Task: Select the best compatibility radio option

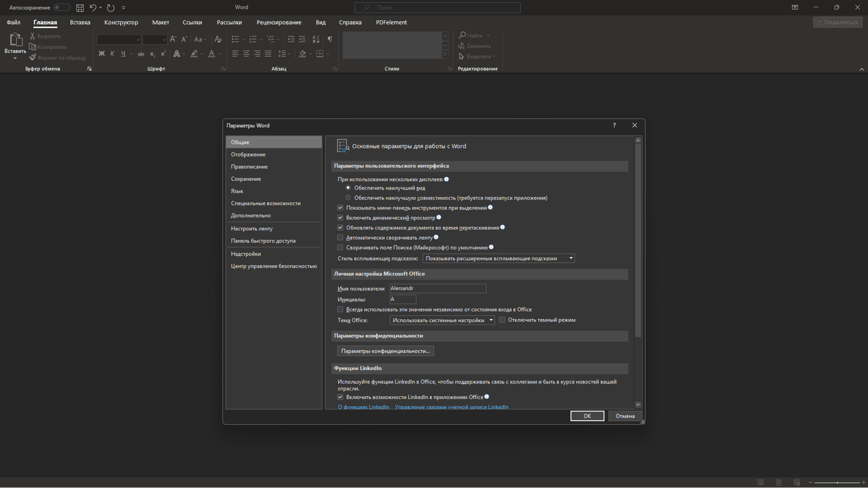Action: (x=349, y=198)
